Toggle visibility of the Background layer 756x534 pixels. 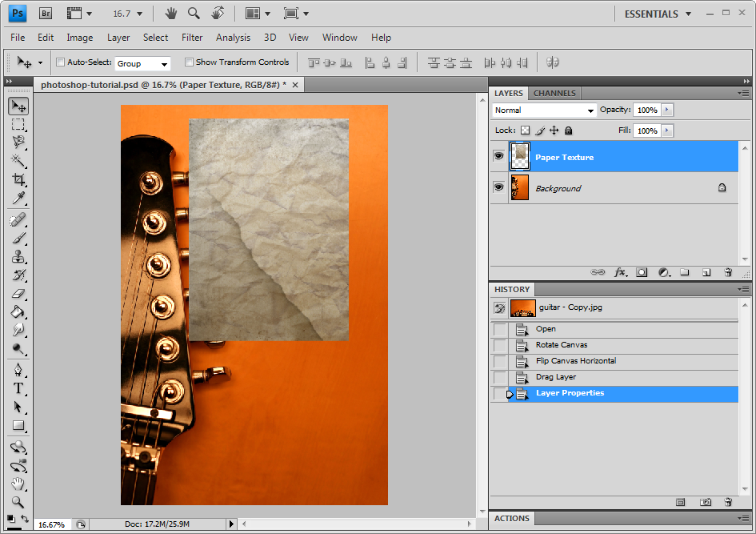(x=498, y=187)
